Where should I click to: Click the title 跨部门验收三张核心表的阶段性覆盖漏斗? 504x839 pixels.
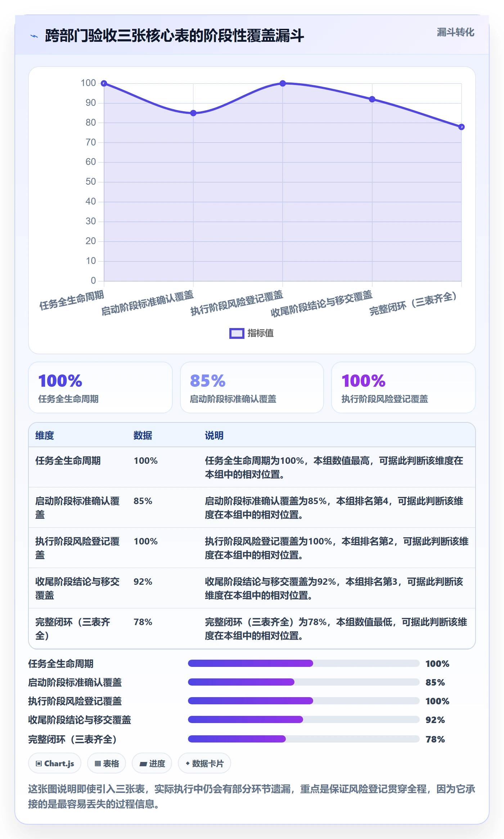pyautogui.click(x=175, y=36)
